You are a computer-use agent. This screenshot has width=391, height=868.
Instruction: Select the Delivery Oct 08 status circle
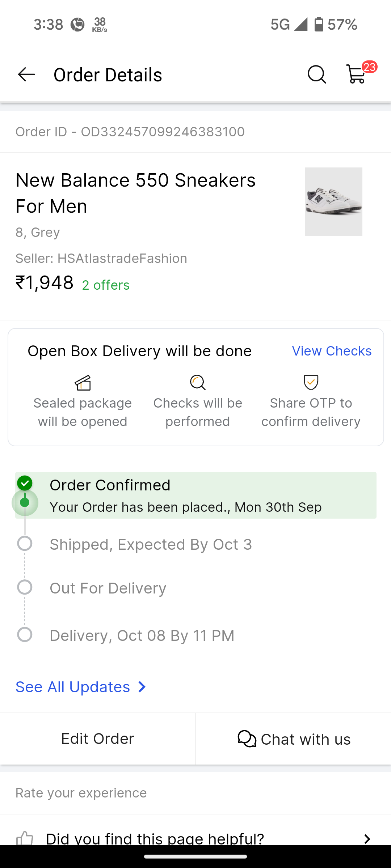pyautogui.click(x=25, y=635)
